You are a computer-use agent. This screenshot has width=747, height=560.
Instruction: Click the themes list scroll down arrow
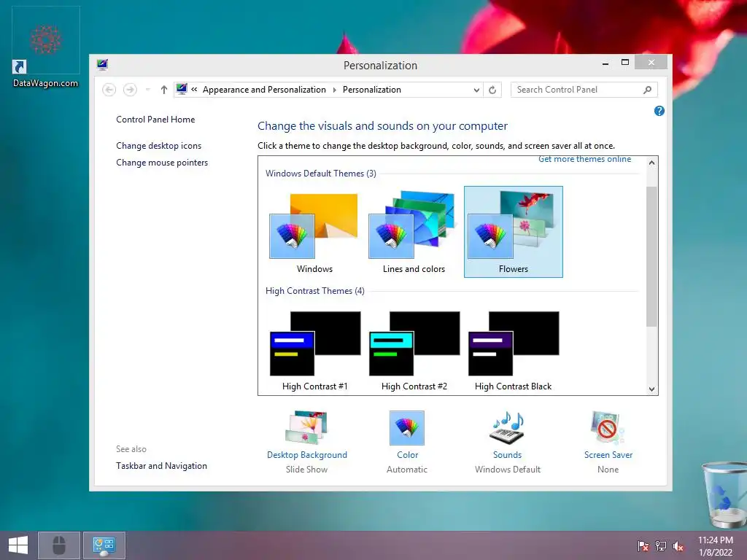point(651,389)
